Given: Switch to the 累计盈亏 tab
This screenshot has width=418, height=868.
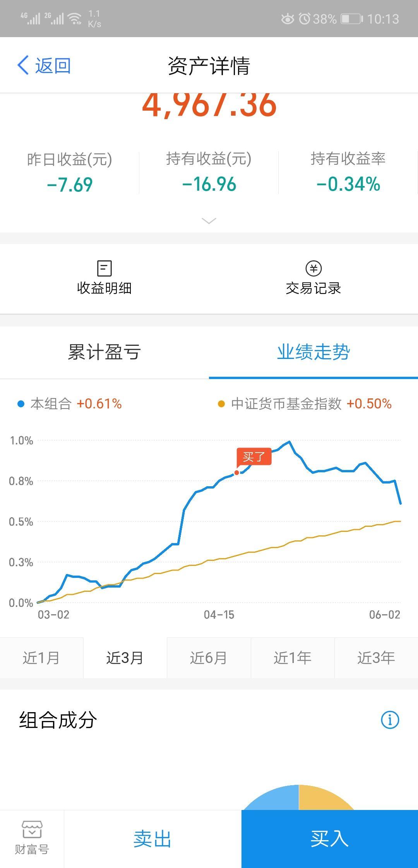Looking at the screenshot, I should pos(104,352).
